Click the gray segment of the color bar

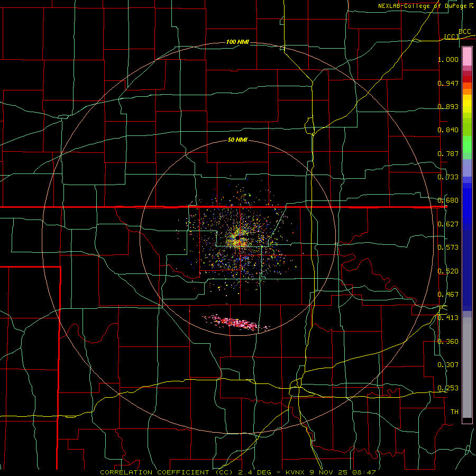(x=467, y=368)
